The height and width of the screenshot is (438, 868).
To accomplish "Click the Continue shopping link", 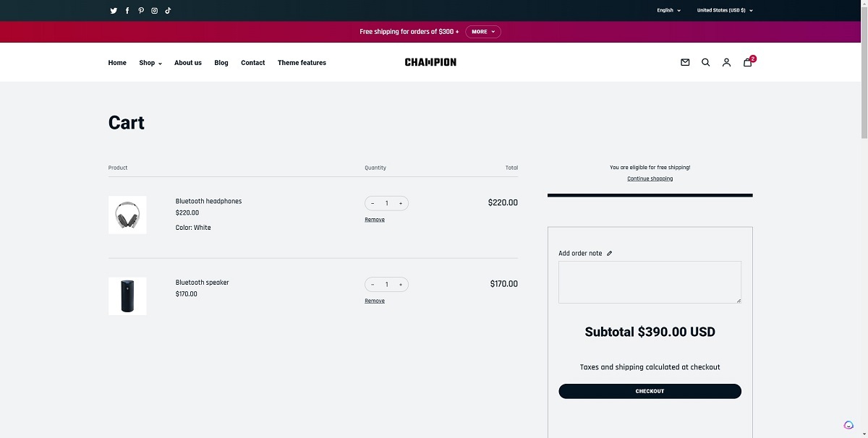I will point(649,179).
